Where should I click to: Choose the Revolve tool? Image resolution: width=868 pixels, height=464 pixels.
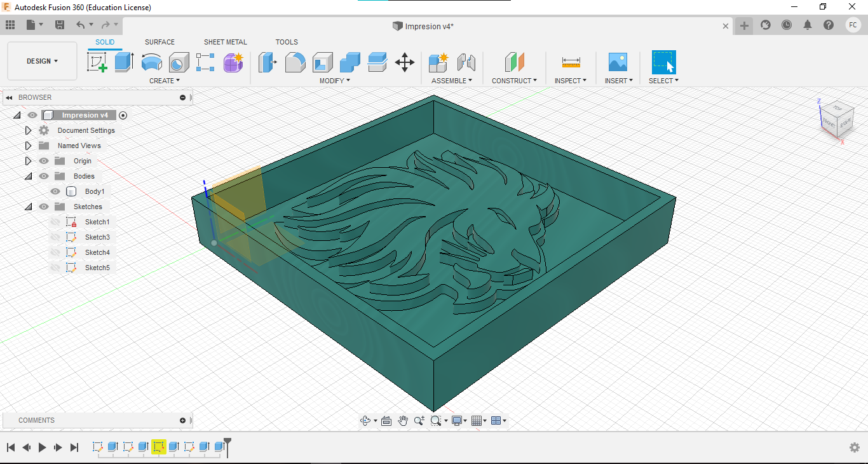pos(151,62)
